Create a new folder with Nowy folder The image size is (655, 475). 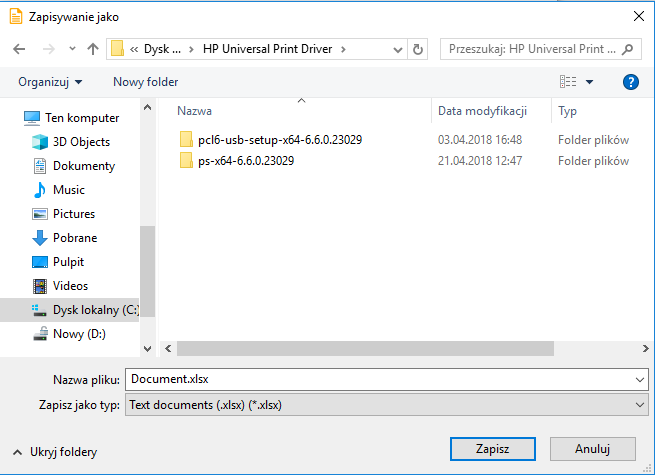click(x=145, y=82)
